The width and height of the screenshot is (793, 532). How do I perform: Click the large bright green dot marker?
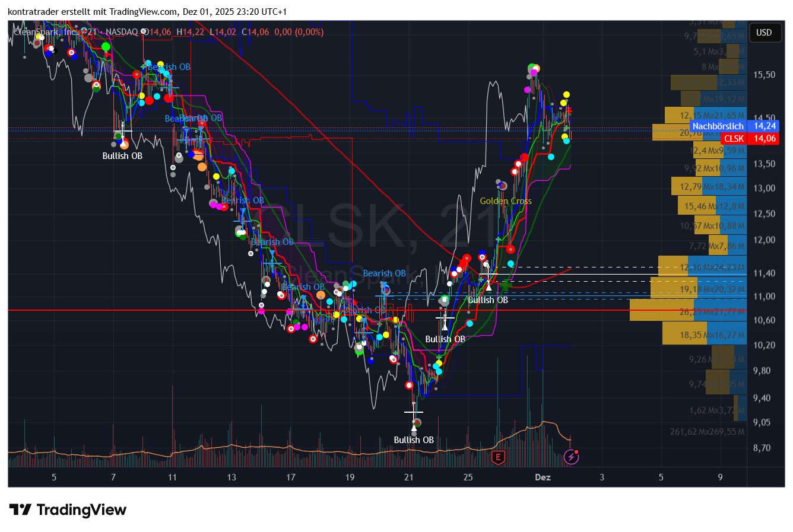coord(106,46)
